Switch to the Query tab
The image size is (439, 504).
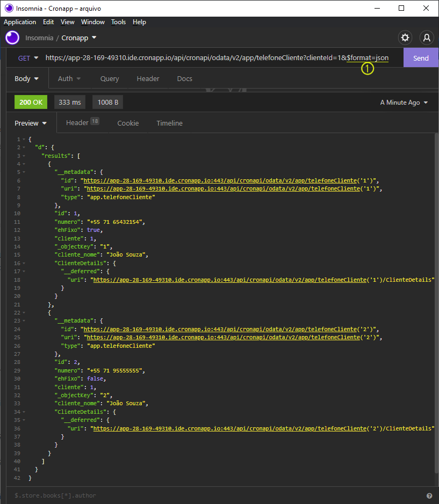[x=110, y=79]
